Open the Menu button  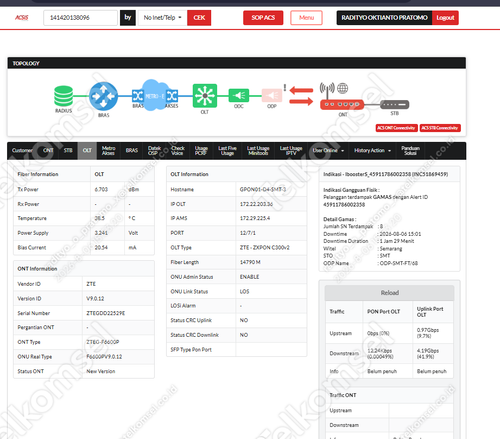(x=306, y=18)
